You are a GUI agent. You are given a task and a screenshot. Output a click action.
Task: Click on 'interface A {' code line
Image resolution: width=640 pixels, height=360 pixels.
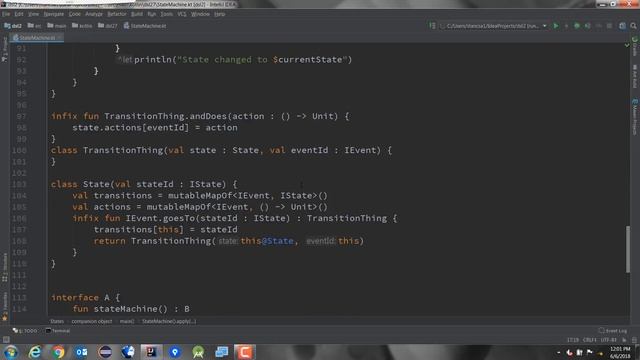[85, 298]
